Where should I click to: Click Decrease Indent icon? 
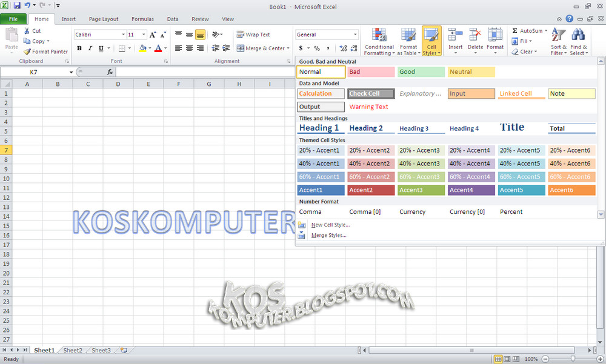[x=216, y=48]
